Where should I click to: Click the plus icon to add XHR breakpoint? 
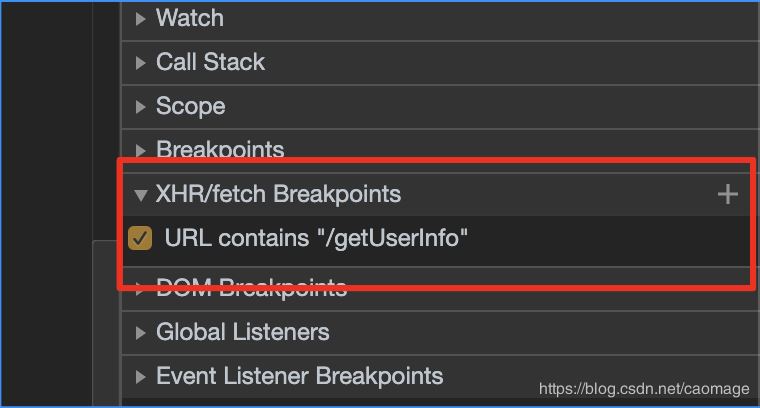[728, 194]
